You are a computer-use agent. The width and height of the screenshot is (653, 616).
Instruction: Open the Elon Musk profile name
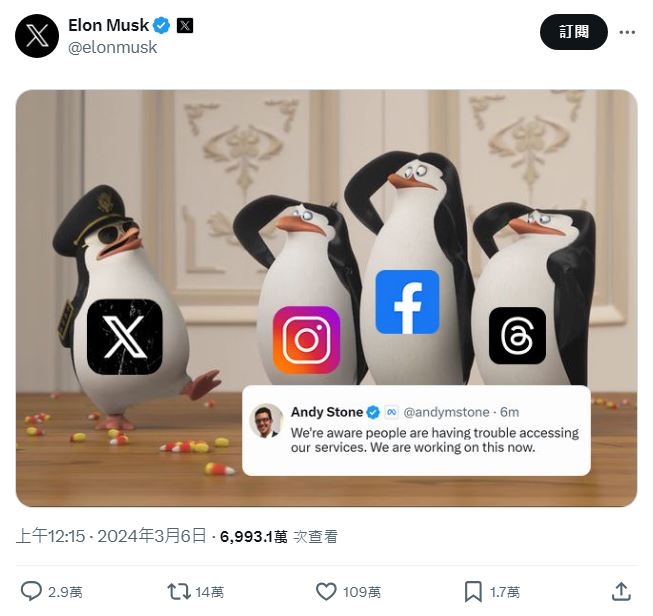point(108,25)
